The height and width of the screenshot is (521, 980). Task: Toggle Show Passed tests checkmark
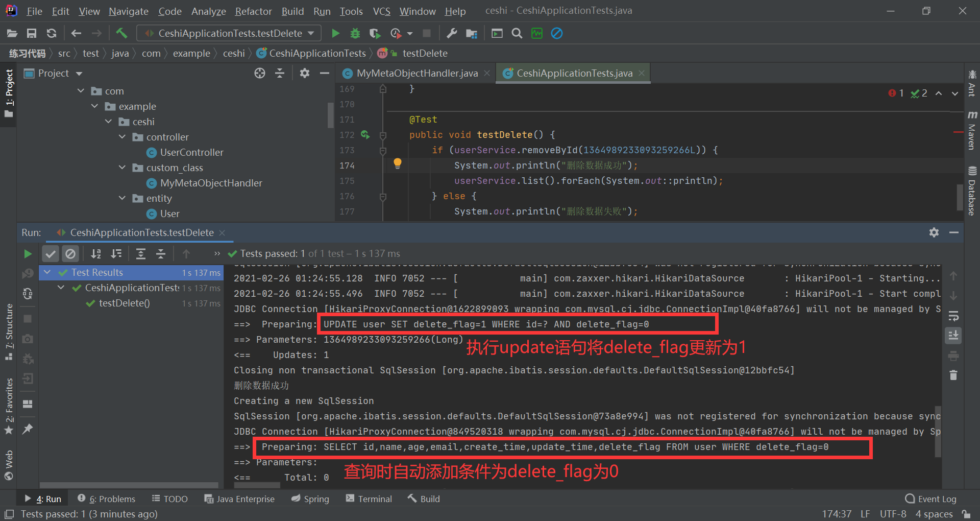[50, 254]
